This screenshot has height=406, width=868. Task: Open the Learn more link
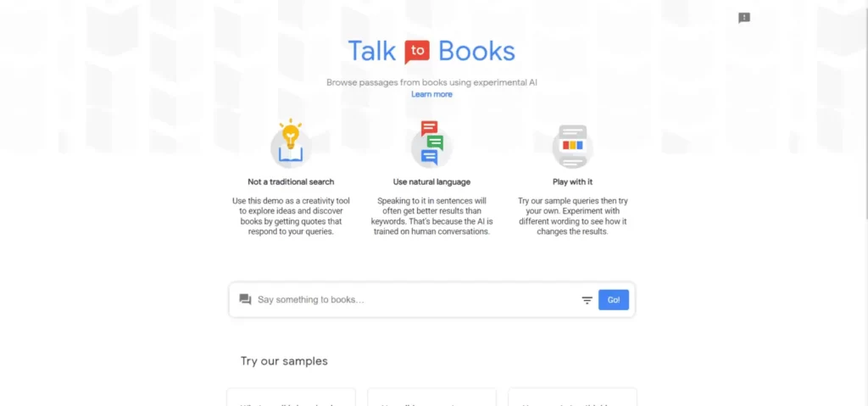pyautogui.click(x=431, y=94)
